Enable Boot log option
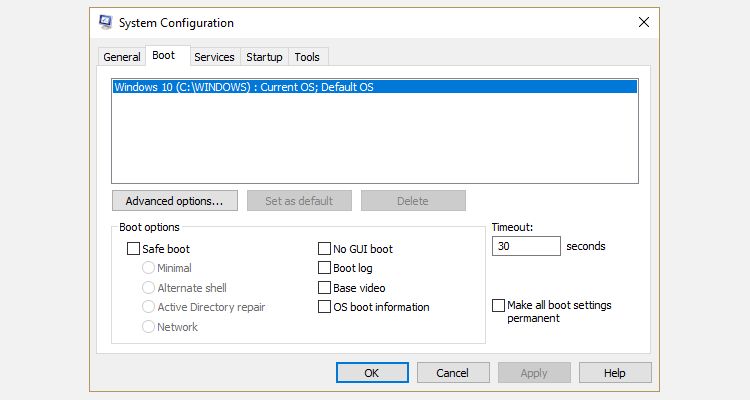This screenshot has height=400, width=750. (x=324, y=268)
